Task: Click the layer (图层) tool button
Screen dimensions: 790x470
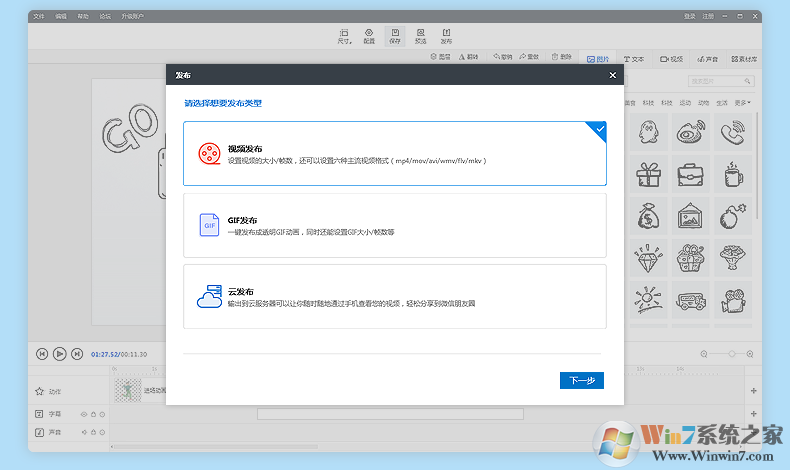Action: tap(440, 57)
